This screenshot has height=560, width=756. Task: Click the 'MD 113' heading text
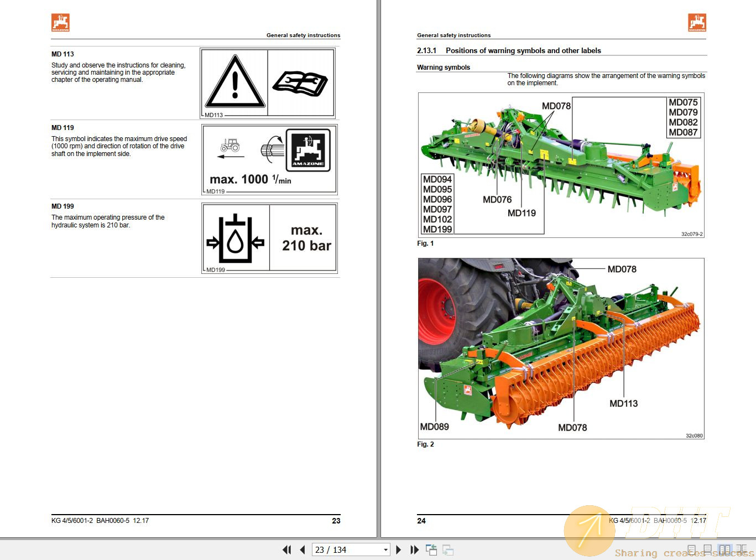coord(62,54)
